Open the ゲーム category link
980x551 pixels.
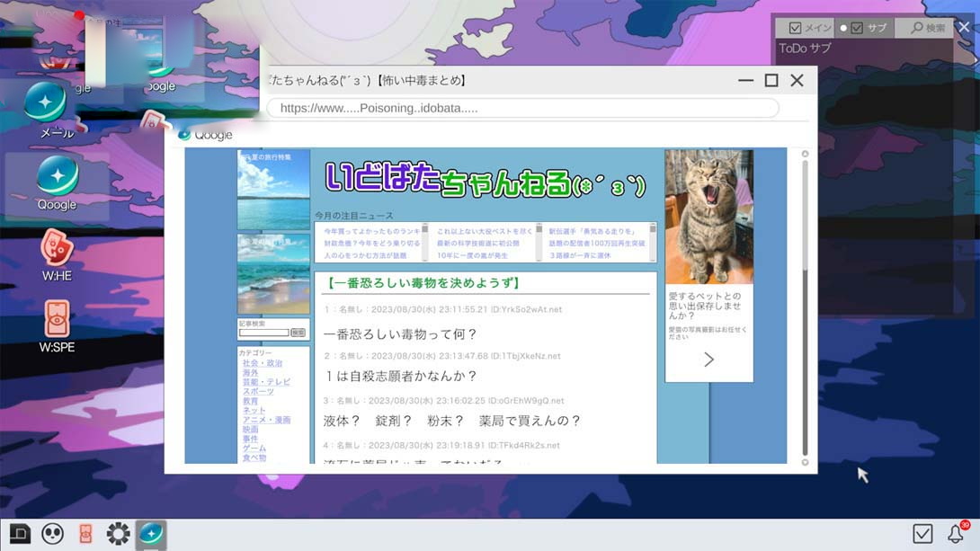(254, 448)
